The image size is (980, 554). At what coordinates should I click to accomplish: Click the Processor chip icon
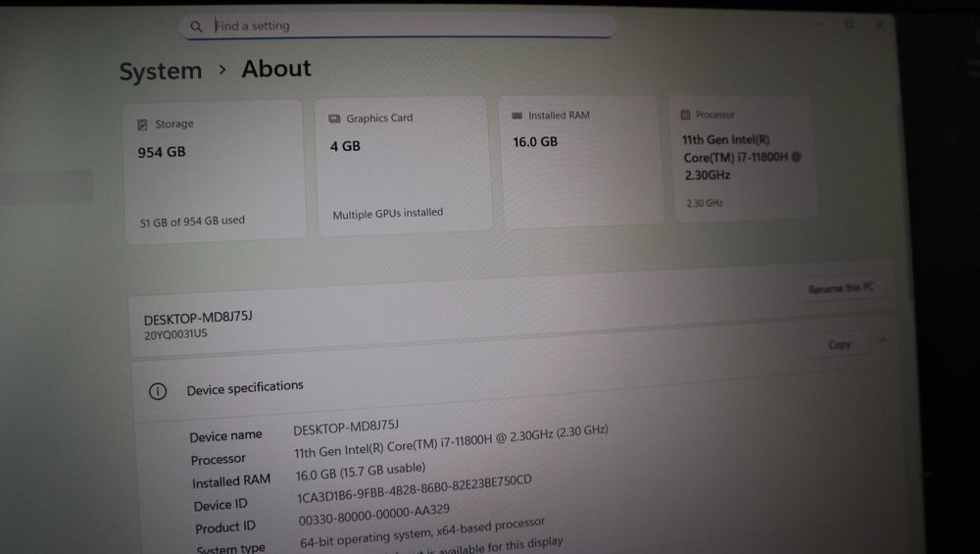(x=685, y=115)
